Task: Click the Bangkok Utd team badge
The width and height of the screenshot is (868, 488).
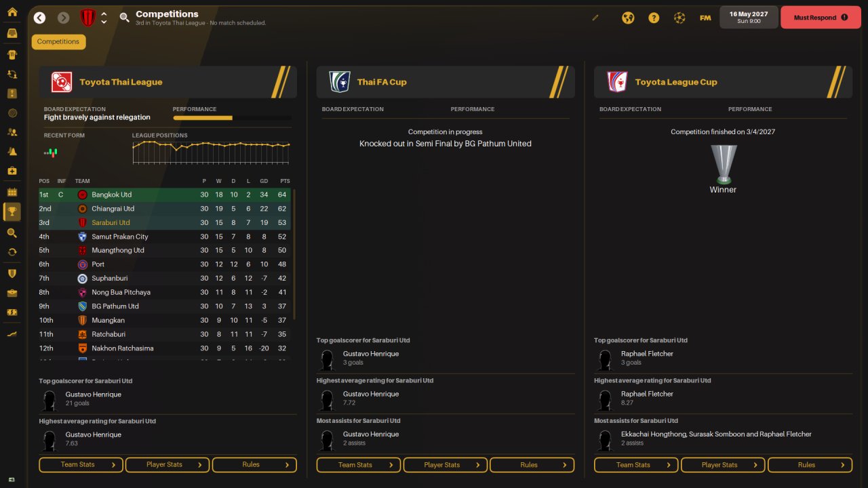Action: coord(82,195)
